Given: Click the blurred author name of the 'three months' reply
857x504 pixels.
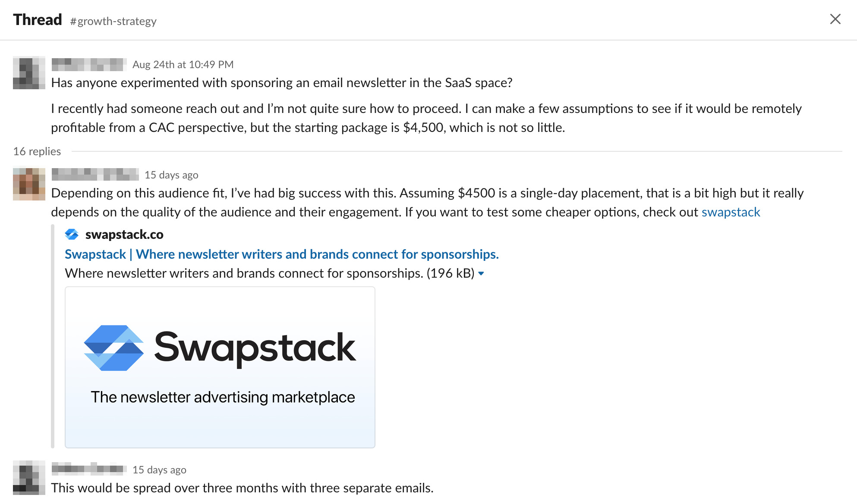Looking at the screenshot, I should click(88, 469).
